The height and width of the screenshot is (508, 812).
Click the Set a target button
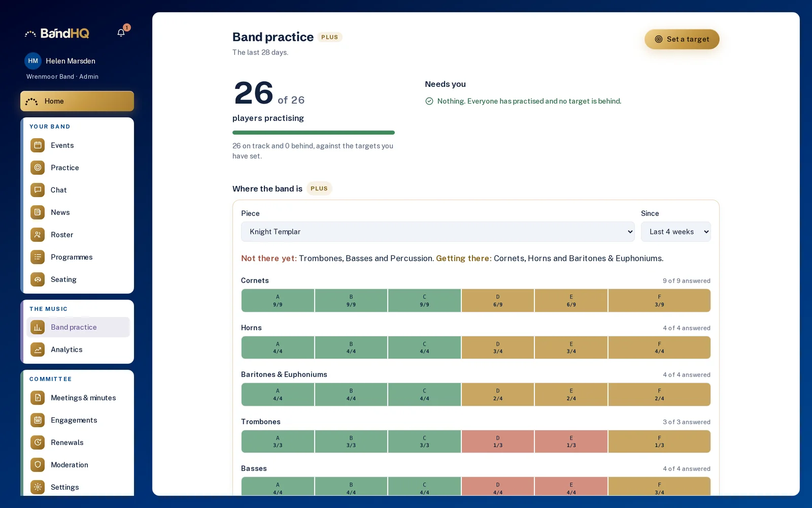[682, 39]
